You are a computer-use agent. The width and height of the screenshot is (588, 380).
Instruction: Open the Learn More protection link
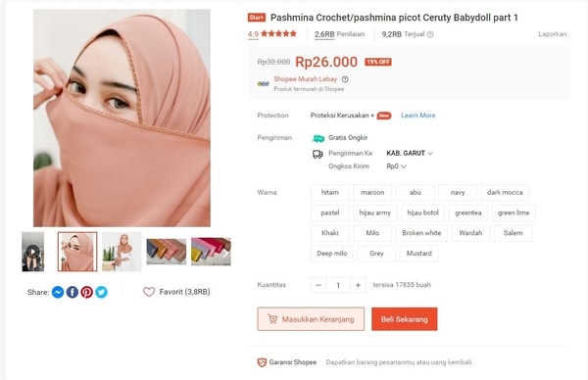[x=418, y=116]
